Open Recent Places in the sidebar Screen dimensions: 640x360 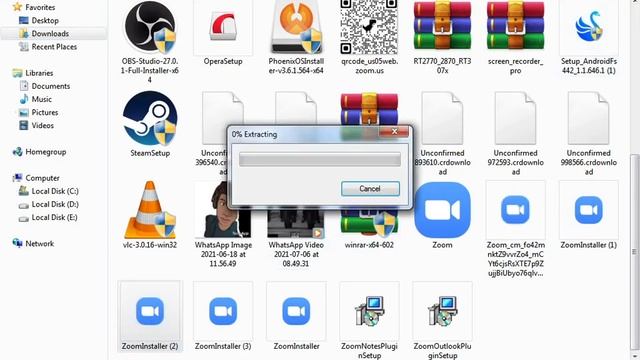pyautogui.click(x=54, y=47)
